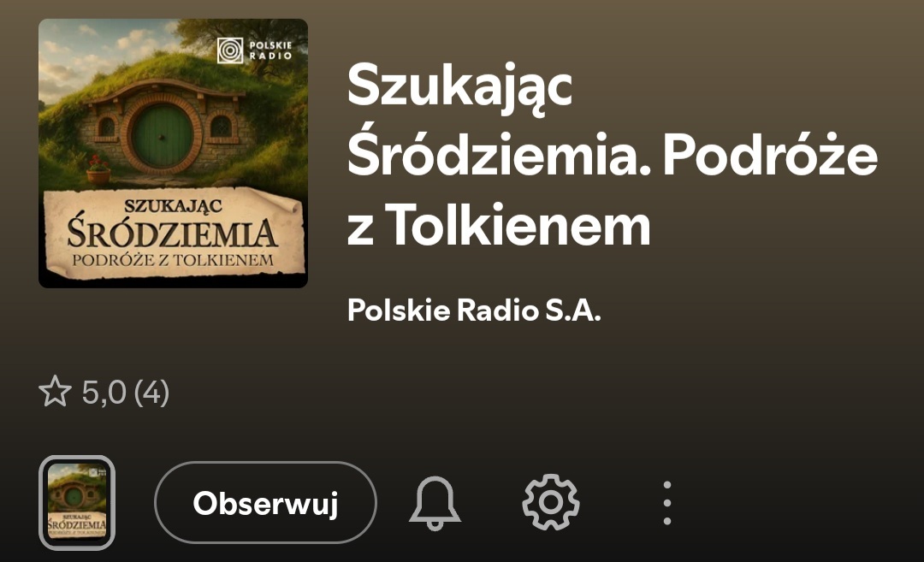This screenshot has height=562, width=924.
Task: Click the 5,0 rating score text
Action: click(104, 393)
